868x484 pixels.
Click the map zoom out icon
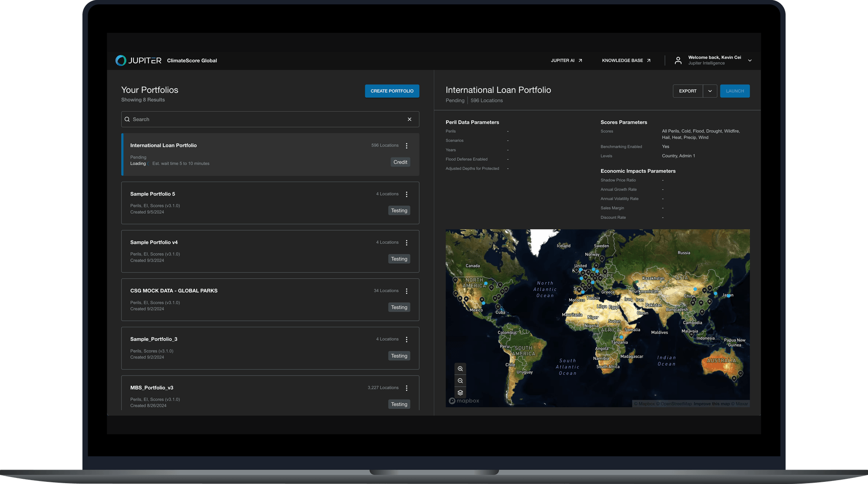[460, 381]
